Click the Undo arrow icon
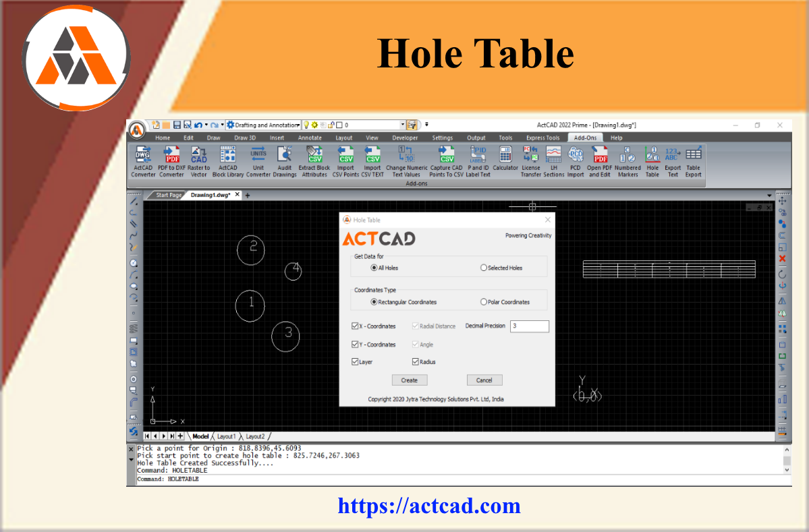The image size is (809, 532). tap(198, 125)
